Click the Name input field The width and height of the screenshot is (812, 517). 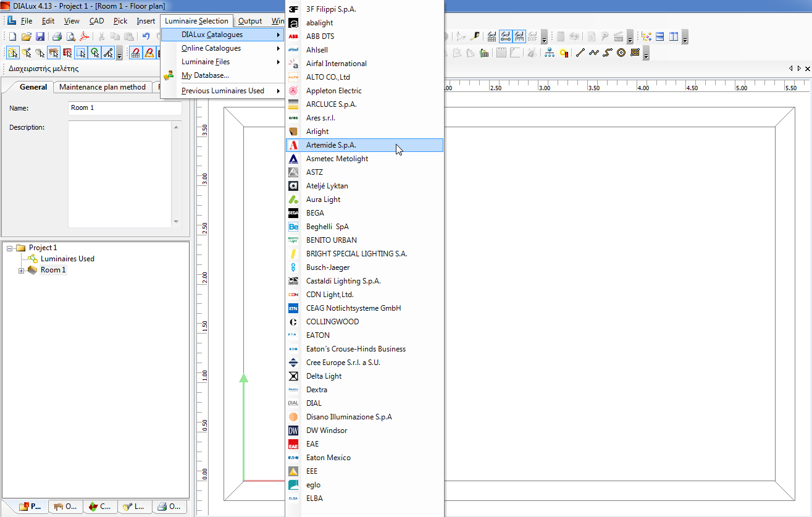click(x=125, y=108)
